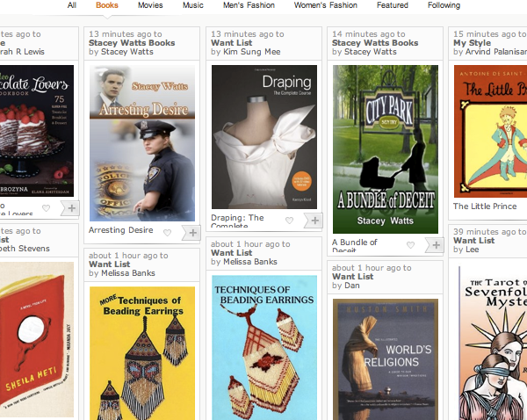Add A Bundle of Deceit with plus icon
Image resolution: width=527 pixels, height=420 pixels.
tap(436, 245)
